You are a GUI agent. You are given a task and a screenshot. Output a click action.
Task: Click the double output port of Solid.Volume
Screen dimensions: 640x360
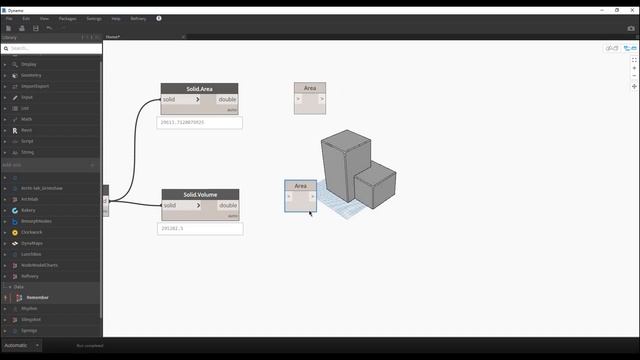[228, 205]
